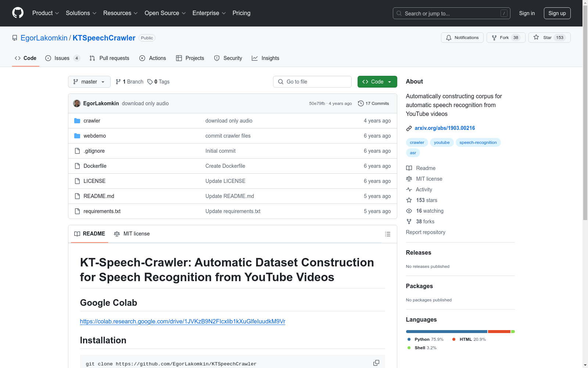Click the orange HTML language bar segment
588x368 pixels.
(499, 332)
